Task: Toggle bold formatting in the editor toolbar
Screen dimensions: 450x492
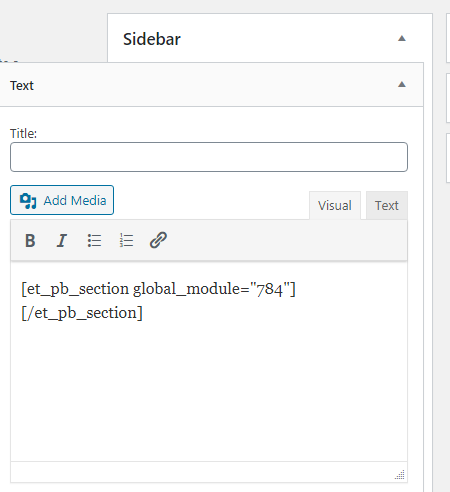Action: click(30, 240)
